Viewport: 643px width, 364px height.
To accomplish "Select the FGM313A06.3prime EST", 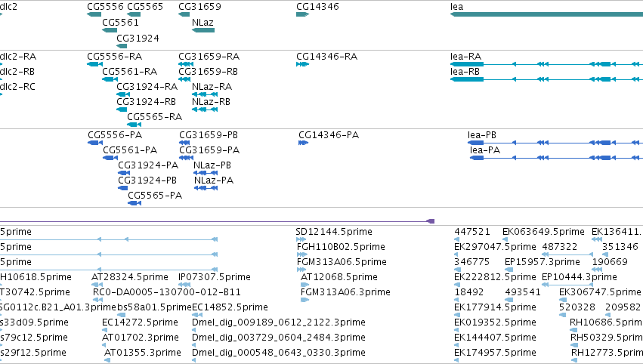I will [x=304, y=300].
